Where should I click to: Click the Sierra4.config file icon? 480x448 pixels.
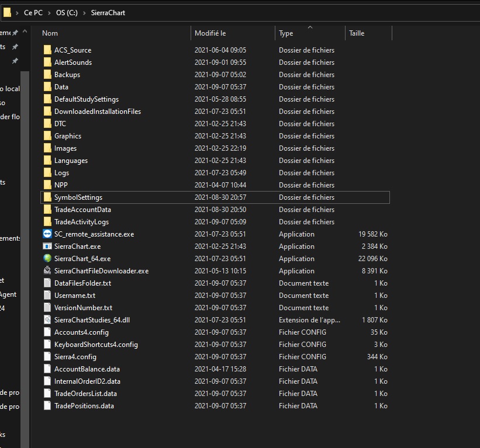pyautogui.click(x=47, y=356)
